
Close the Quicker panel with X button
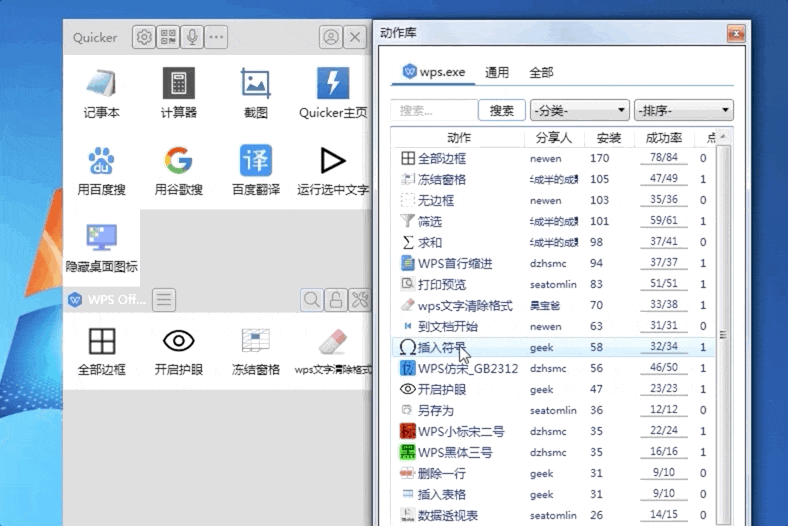coord(355,37)
